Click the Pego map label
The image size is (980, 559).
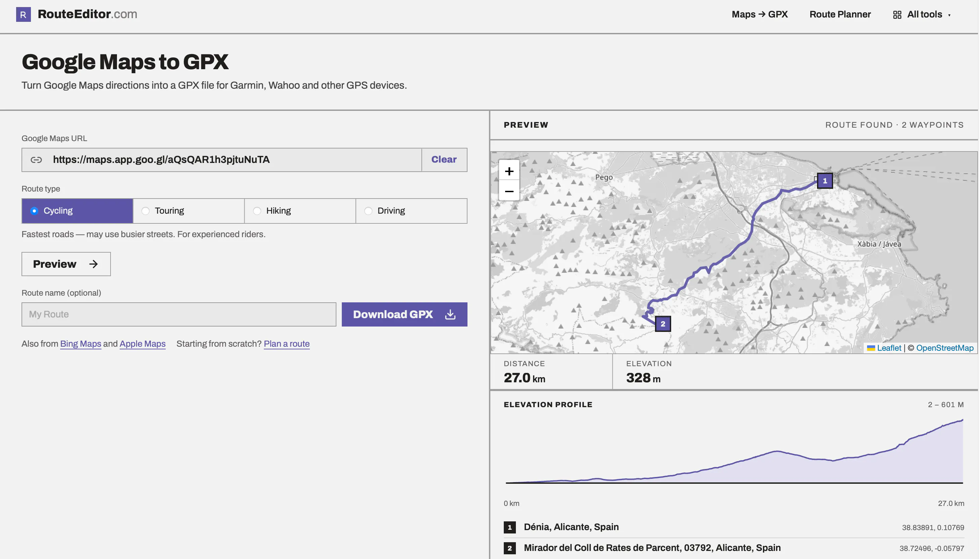(x=604, y=178)
